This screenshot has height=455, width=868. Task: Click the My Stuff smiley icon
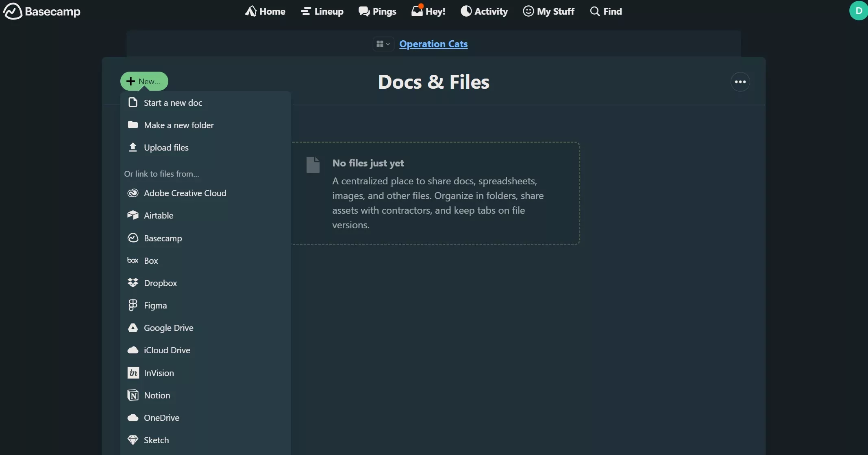(528, 11)
